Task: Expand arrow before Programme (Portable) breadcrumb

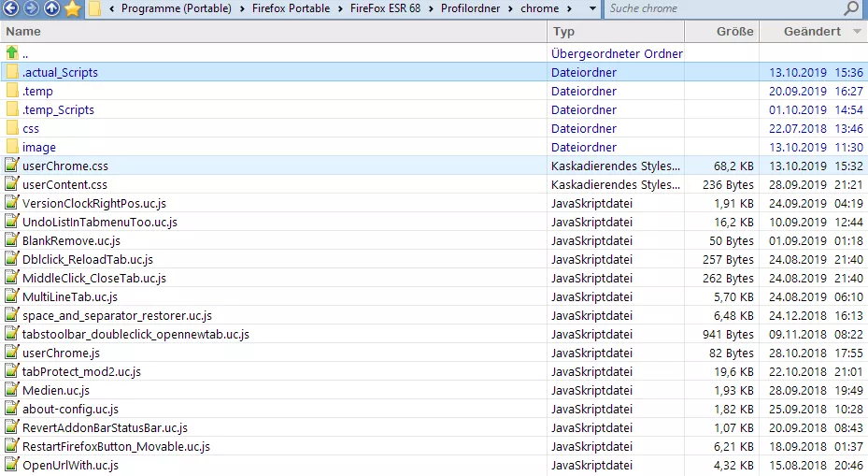Action: pos(112,9)
